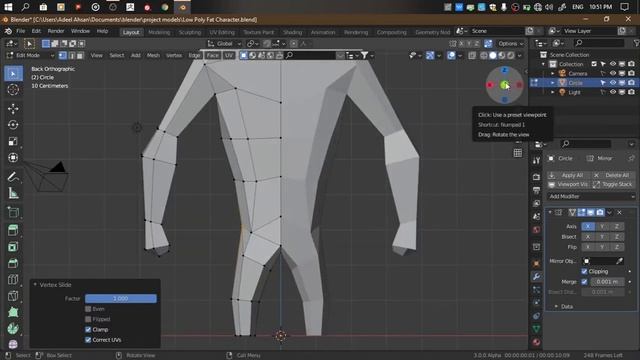Viewport: 640px width, 360px height.
Task: Open the Vertex menu
Action: coord(174,56)
